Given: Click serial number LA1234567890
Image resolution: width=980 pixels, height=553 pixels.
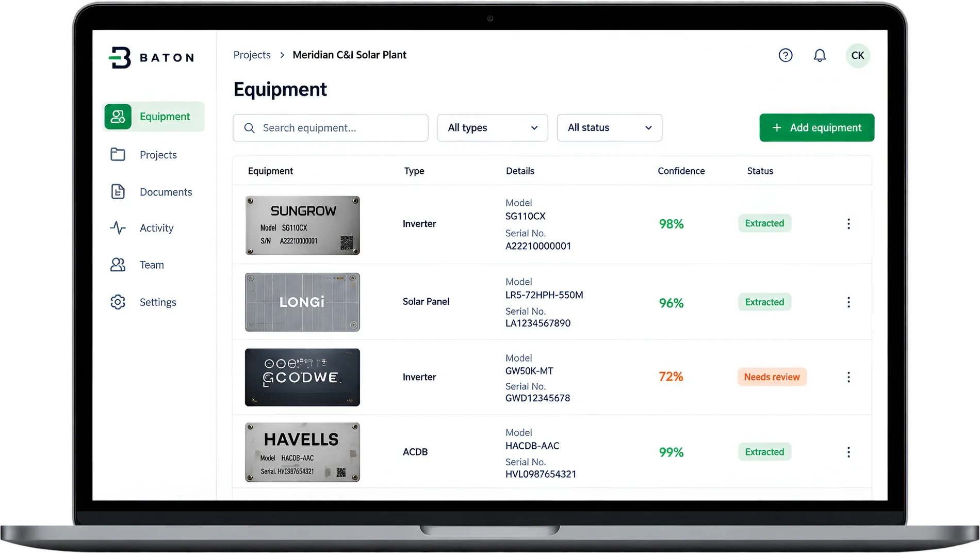Looking at the screenshot, I should [x=537, y=323].
